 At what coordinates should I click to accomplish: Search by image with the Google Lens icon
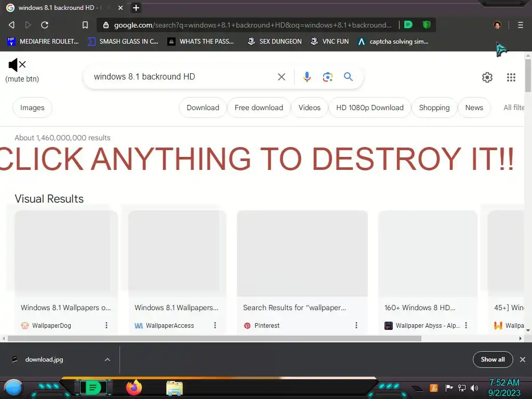[x=327, y=77]
